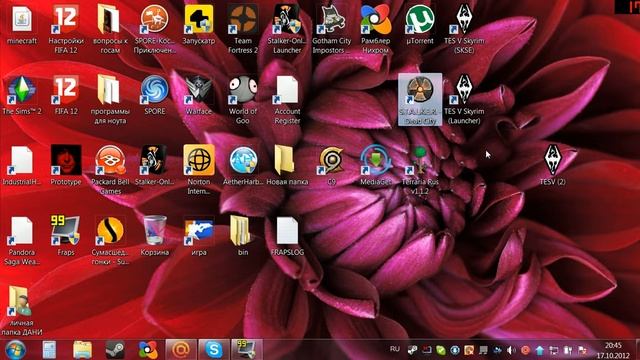This screenshot has width=640, height=360.
Task: Click the Steam tray icon
Action: tap(412, 350)
